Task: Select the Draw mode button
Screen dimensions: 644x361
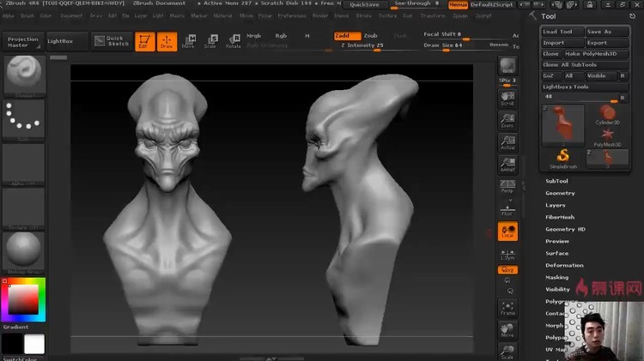Action: 167,41
